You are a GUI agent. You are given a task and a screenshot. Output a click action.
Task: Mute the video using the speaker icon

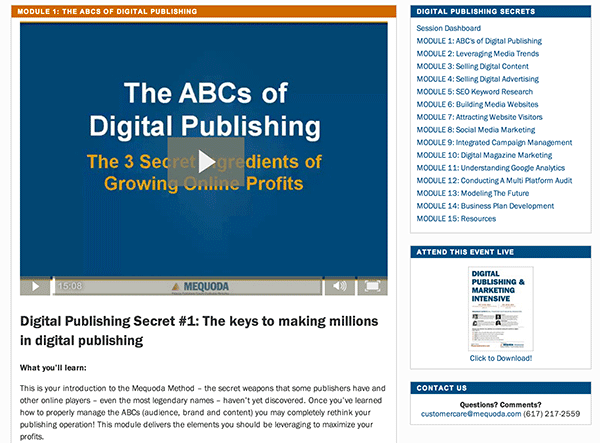[x=340, y=286]
